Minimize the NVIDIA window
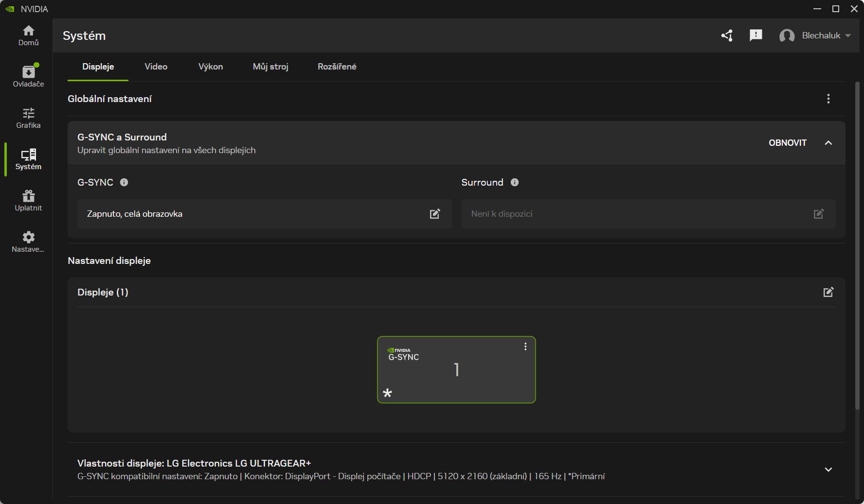This screenshot has width=864, height=504. tap(817, 9)
